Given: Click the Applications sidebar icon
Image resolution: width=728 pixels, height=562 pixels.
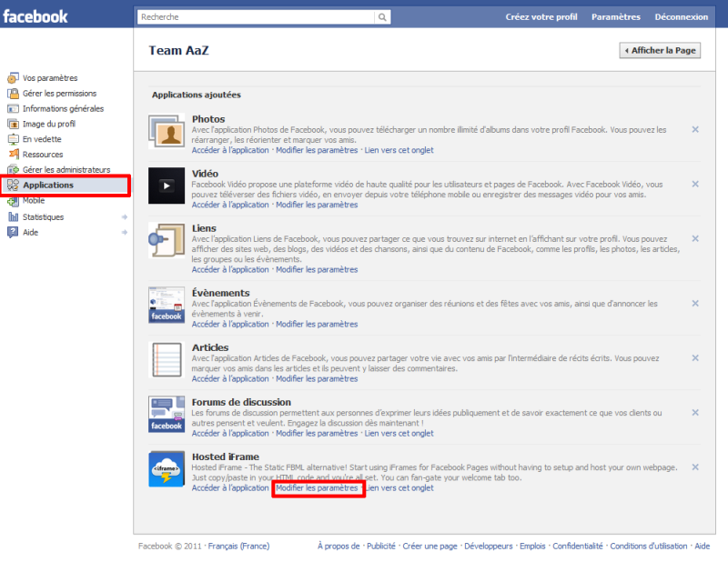Looking at the screenshot, I should pyautogui.click(x=13, y=185).
